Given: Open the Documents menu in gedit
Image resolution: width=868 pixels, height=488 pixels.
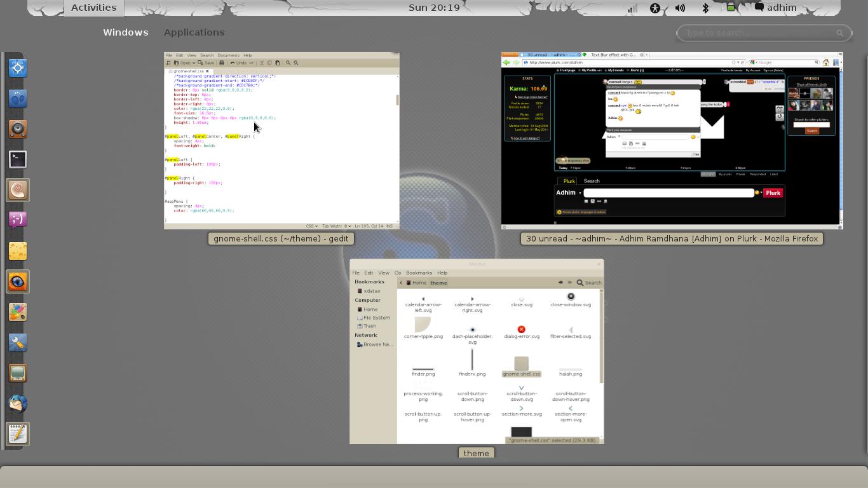Looking at the screenshot, I should 228,55.
